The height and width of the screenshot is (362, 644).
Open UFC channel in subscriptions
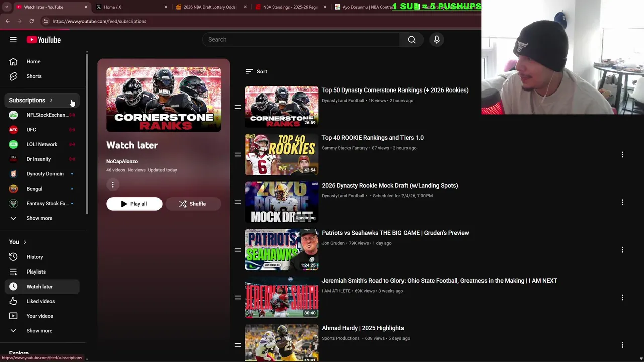(42, 130)
